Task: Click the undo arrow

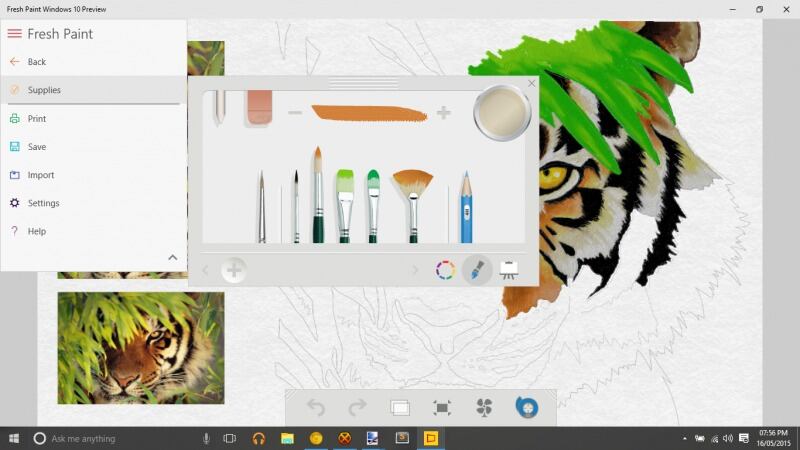Action: pos(316,407)
